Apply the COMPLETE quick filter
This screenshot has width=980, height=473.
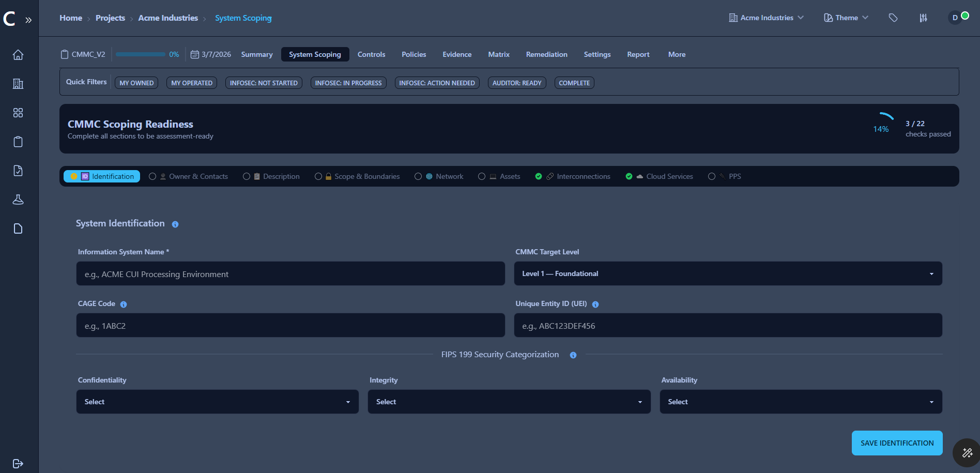point(574,83)
